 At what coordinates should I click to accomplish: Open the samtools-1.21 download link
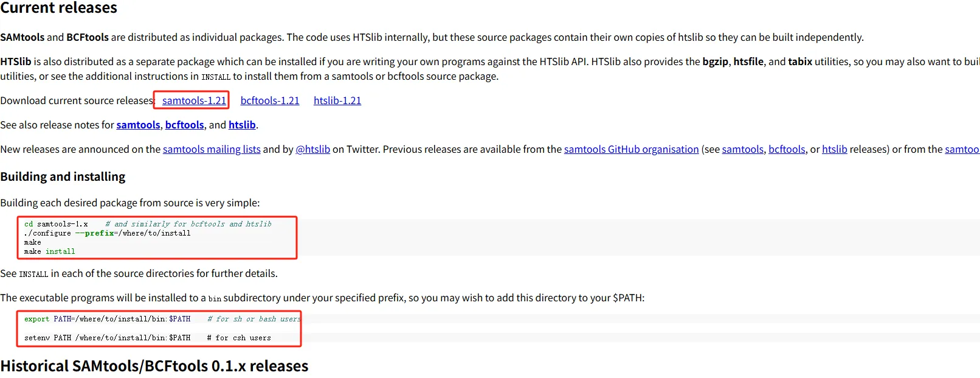194,100
